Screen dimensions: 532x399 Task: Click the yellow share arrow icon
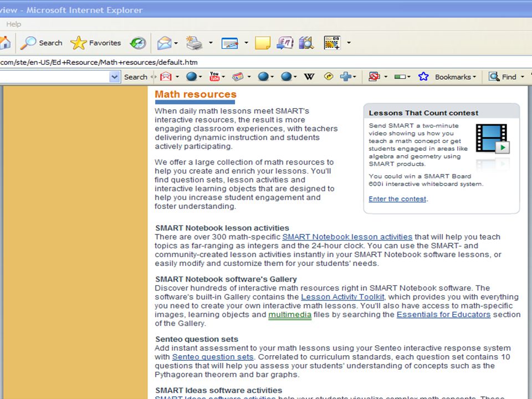click(329, 76)
